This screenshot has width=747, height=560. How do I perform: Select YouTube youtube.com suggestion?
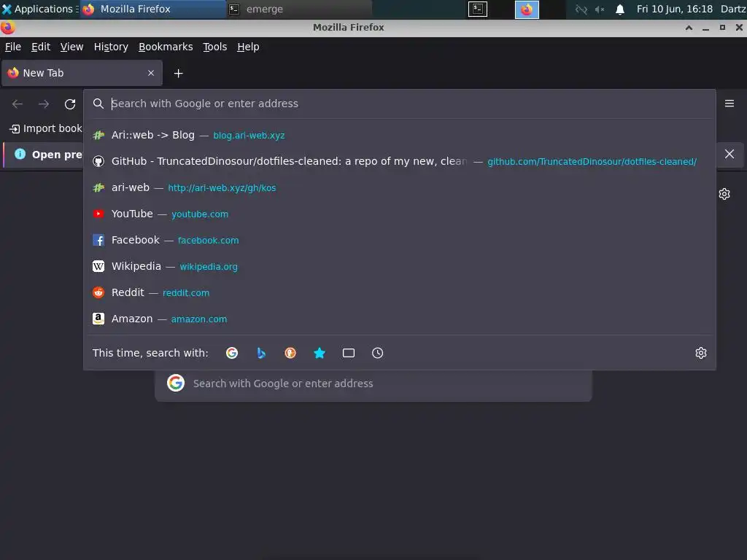click(399, 214)
